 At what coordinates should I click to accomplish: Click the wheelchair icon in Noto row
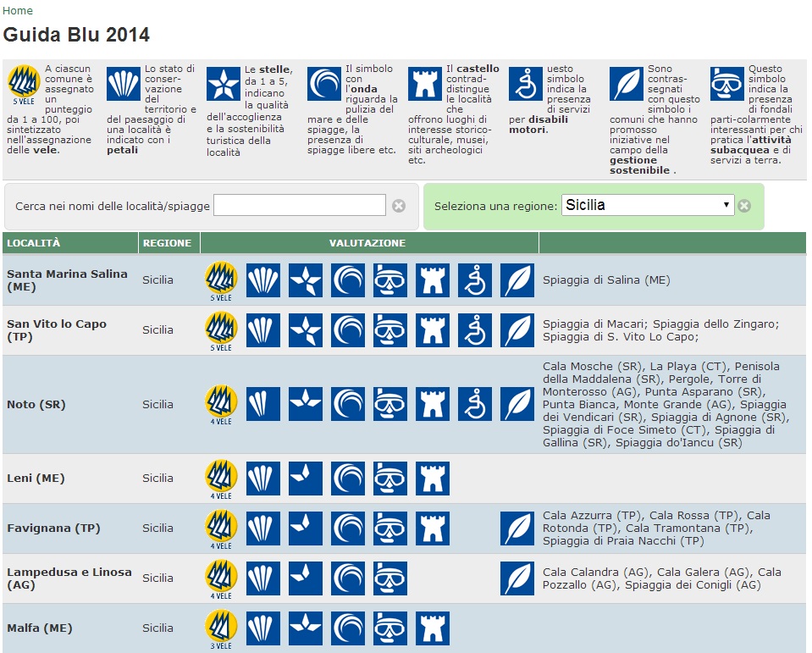pos(474,405)
